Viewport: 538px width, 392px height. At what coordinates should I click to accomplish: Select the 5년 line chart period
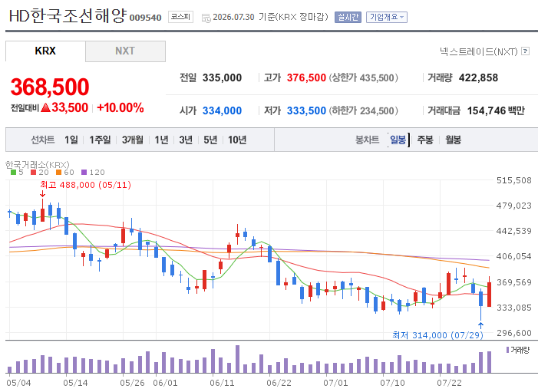tap(210, 140)
